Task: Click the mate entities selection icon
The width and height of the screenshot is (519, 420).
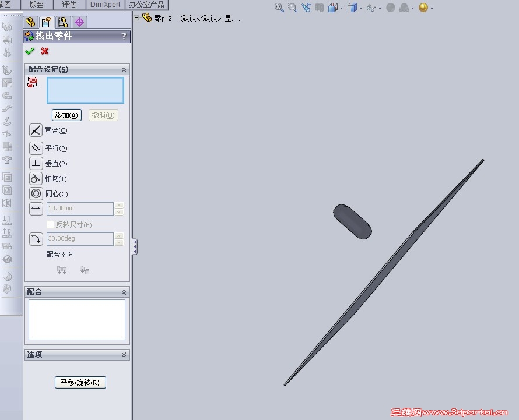Action: click(33, 82)
